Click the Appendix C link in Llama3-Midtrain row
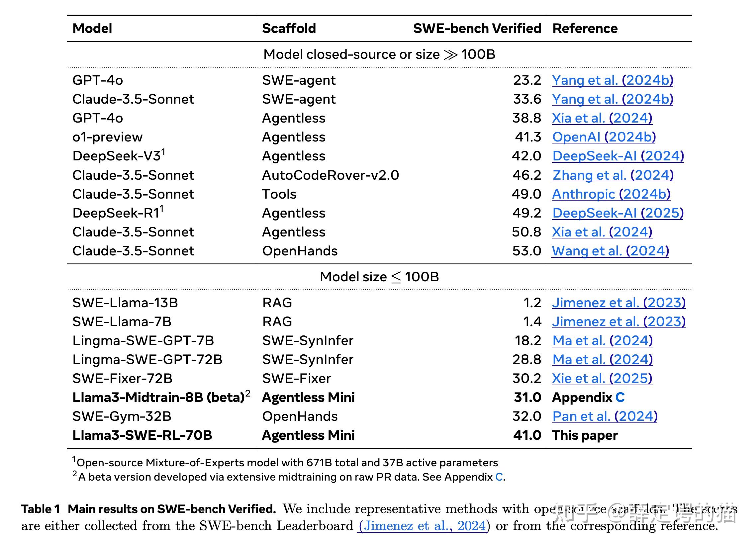The image size is (756, 544). (620, 398)
